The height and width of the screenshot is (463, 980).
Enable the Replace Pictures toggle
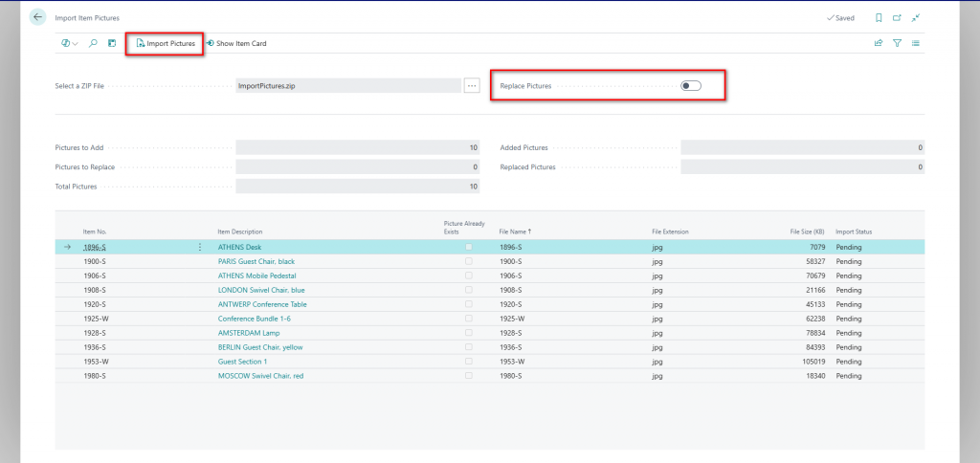[691, 86]
